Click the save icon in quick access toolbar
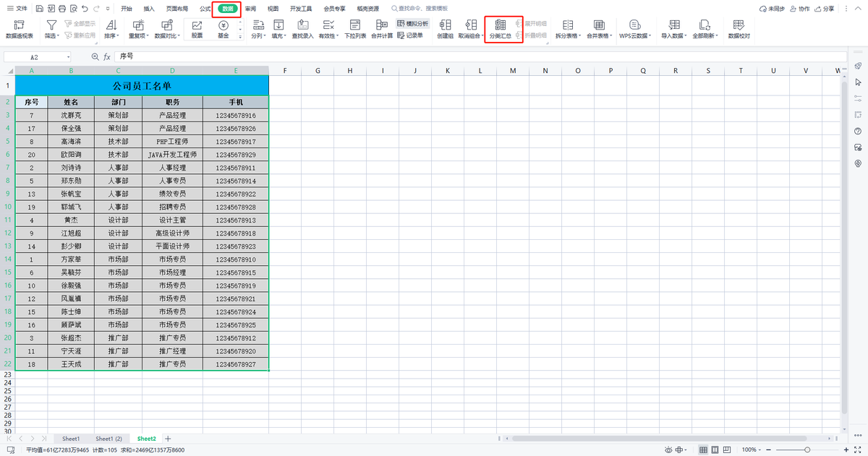868x456 pixels. pyautogui.click(x=38, y=9)
